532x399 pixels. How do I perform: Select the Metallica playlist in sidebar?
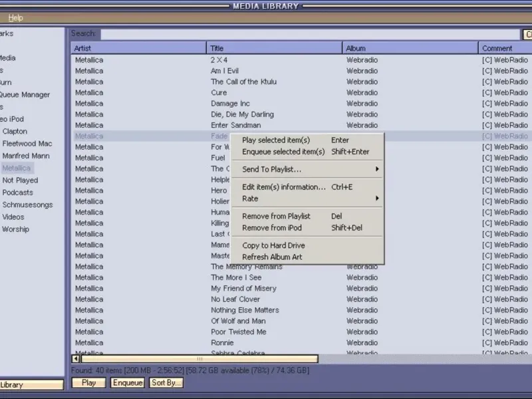click(x=16, y=168)
